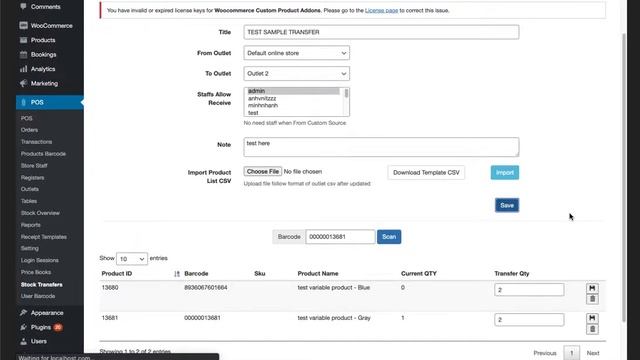
Task: Sort by the Product ID sort icon
Action: pyautogui.click(x=177, y=273)
